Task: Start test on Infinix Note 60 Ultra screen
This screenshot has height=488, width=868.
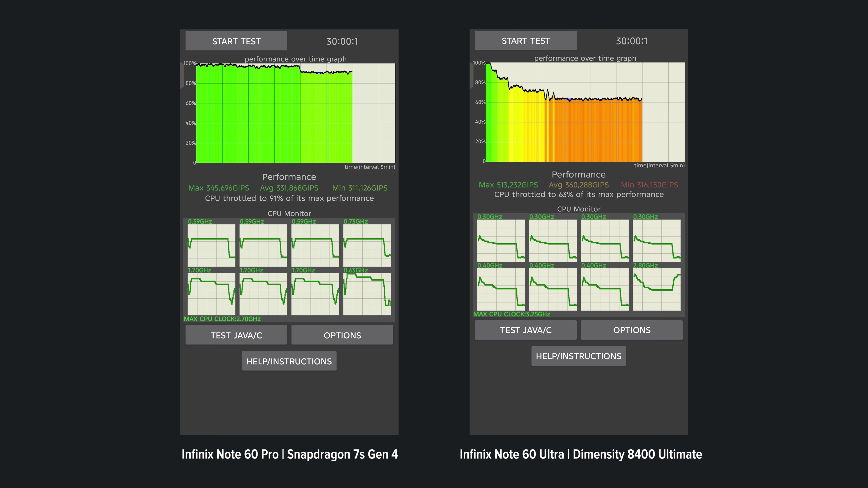Action: pos(526,41)
